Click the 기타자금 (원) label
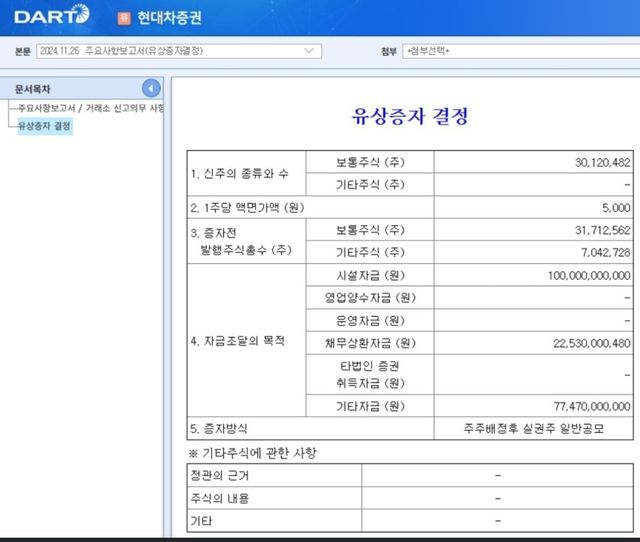Image resolution: width=640 pixels, height=542 pixels. (x=370, y=406)
